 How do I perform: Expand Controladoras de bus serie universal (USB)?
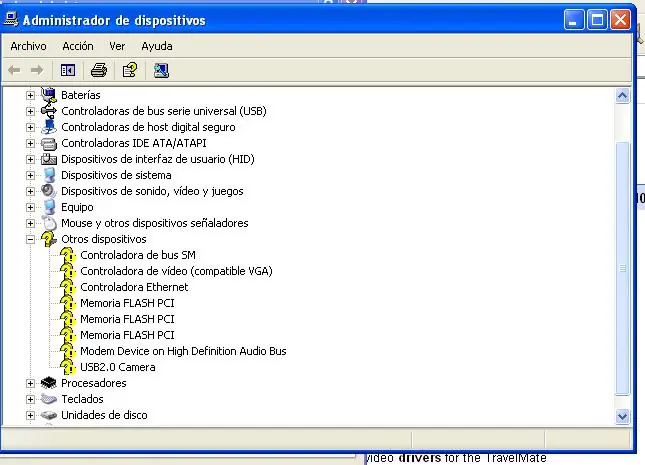point(30,112)
